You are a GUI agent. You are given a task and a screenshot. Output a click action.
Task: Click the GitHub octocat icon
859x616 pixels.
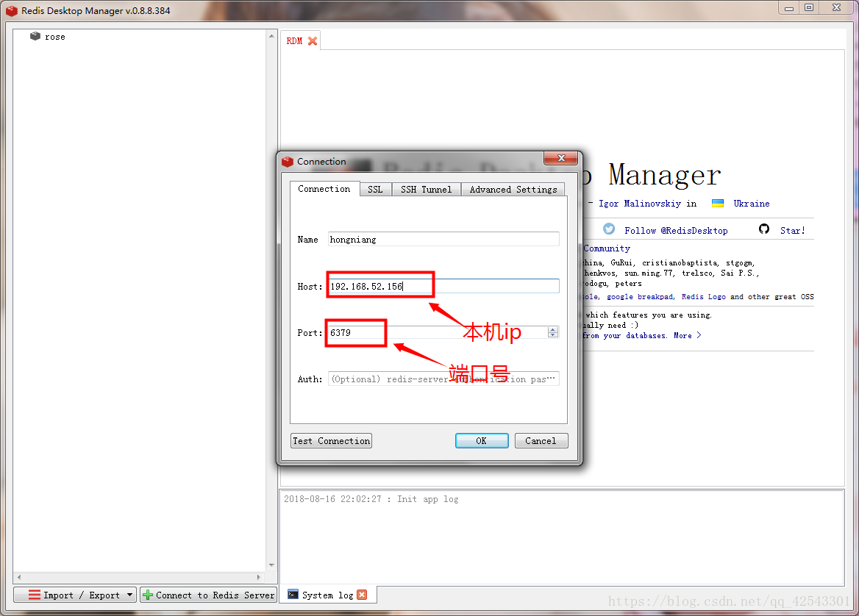tap(763, 229)
